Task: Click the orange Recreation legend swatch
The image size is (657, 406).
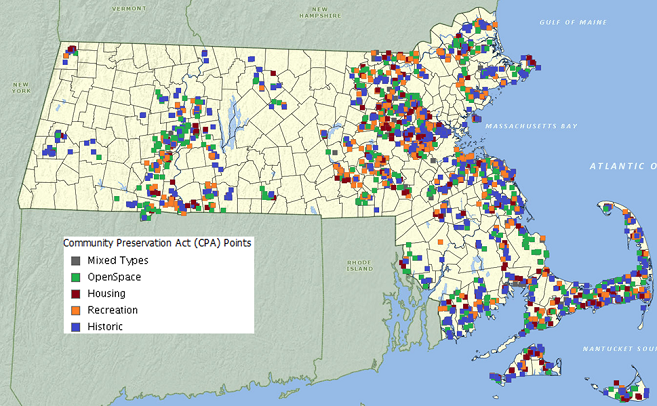Action: point(75,310)
